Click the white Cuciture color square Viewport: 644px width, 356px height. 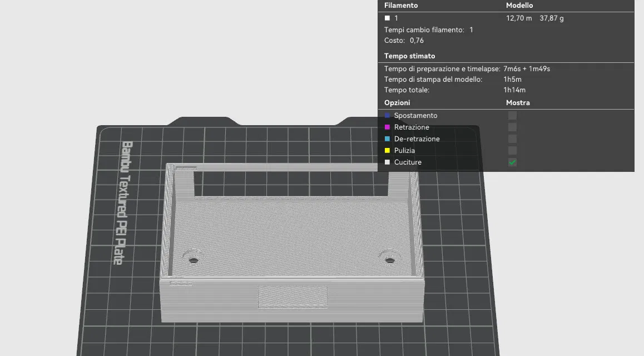pos(387,162)
